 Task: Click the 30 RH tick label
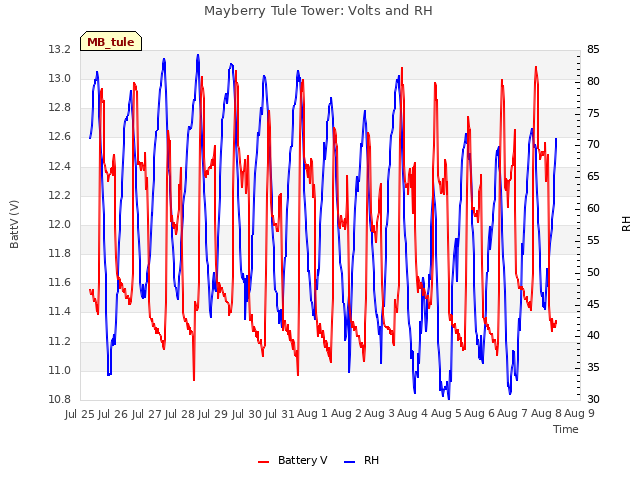(x=593, y=399)
